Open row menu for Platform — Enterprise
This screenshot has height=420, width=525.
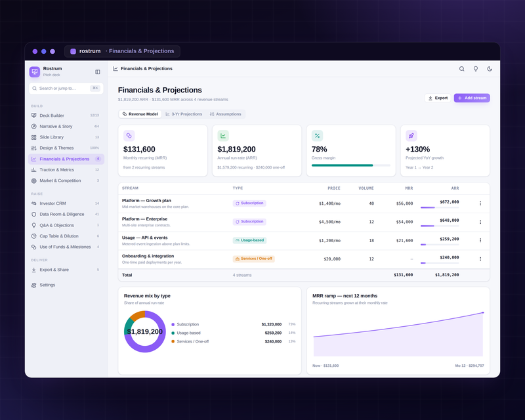coord(480,222)
